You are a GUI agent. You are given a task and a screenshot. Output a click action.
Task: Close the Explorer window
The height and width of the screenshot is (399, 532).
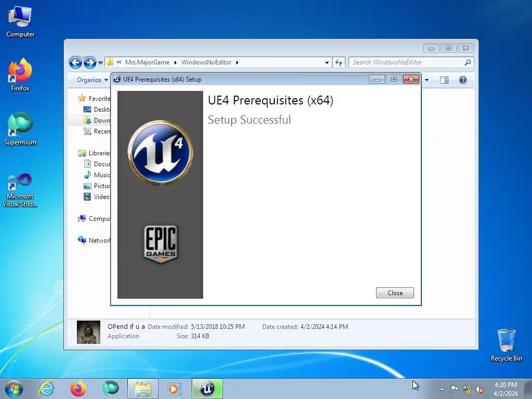pyautogui.click(x=465, y=48)
